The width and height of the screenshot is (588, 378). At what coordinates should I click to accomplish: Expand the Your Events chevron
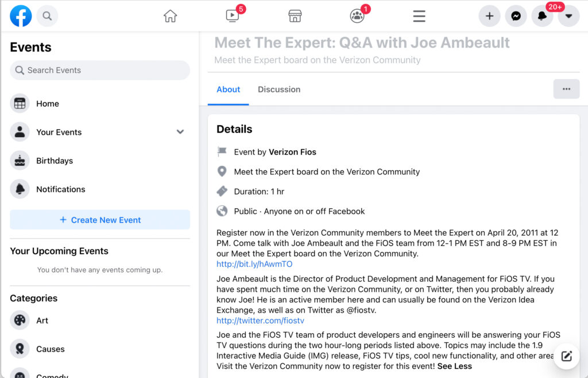(x=180, y=132)
